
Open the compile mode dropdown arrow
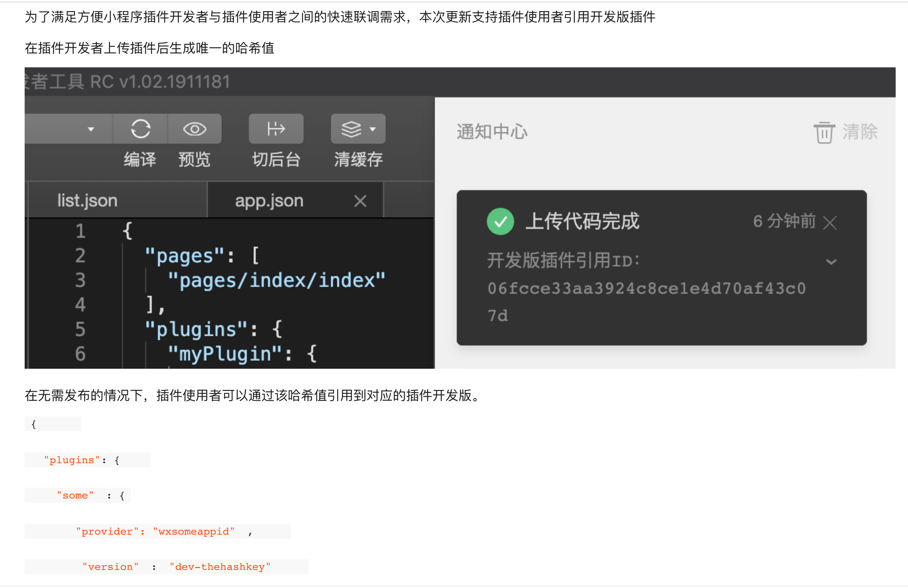[91, 129]
